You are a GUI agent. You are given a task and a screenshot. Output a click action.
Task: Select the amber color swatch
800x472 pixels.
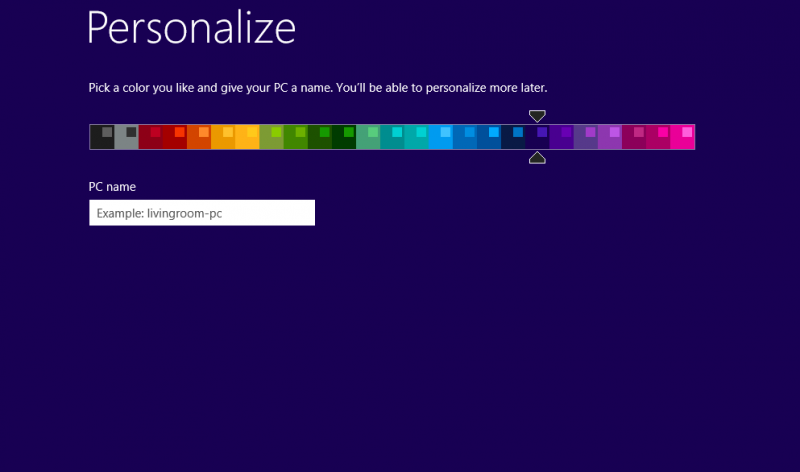pyautogui.click(x=223, y=137)
